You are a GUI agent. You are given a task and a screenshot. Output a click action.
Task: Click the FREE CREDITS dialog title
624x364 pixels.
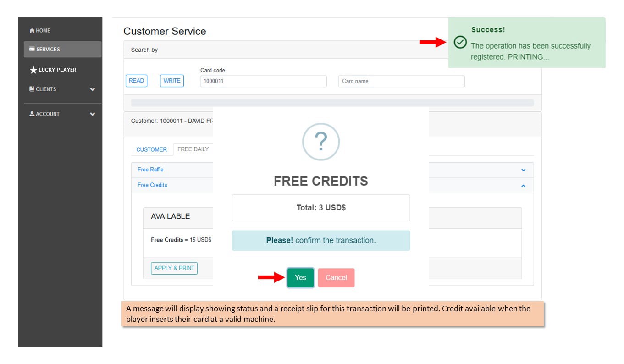point(321,181)
